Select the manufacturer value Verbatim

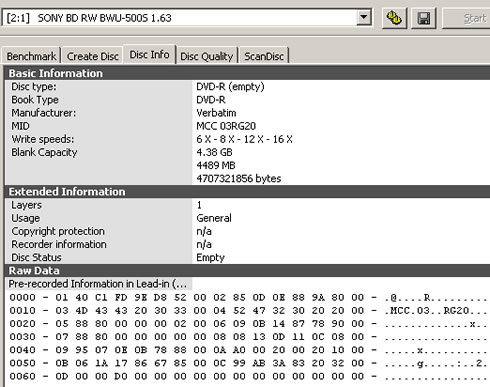[216, 113]
